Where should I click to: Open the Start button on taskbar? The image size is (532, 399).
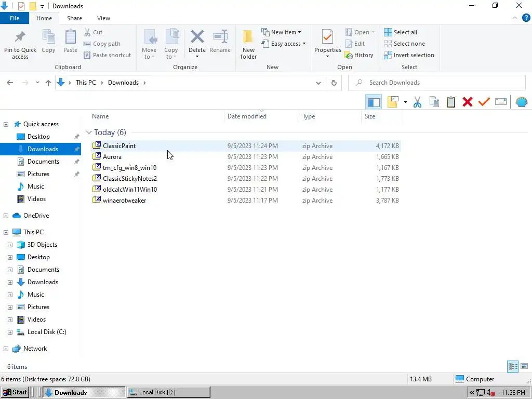coord(15,393)
